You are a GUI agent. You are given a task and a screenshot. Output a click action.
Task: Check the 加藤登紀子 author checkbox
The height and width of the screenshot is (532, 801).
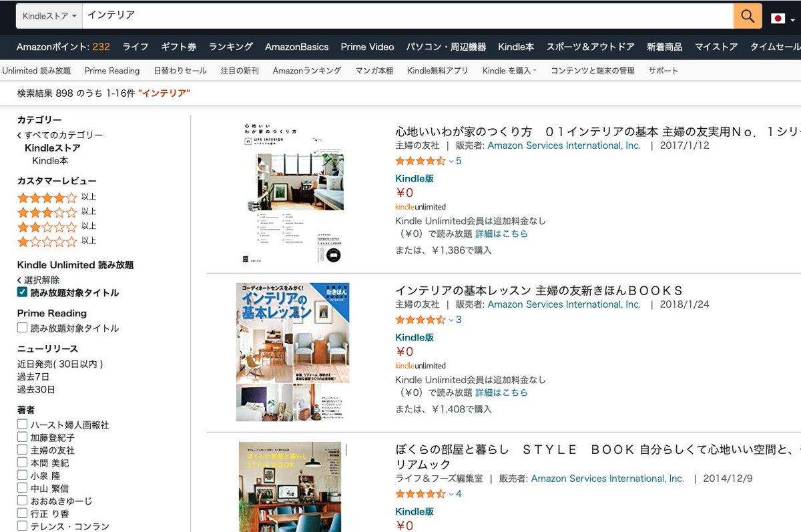pos(22,437)
